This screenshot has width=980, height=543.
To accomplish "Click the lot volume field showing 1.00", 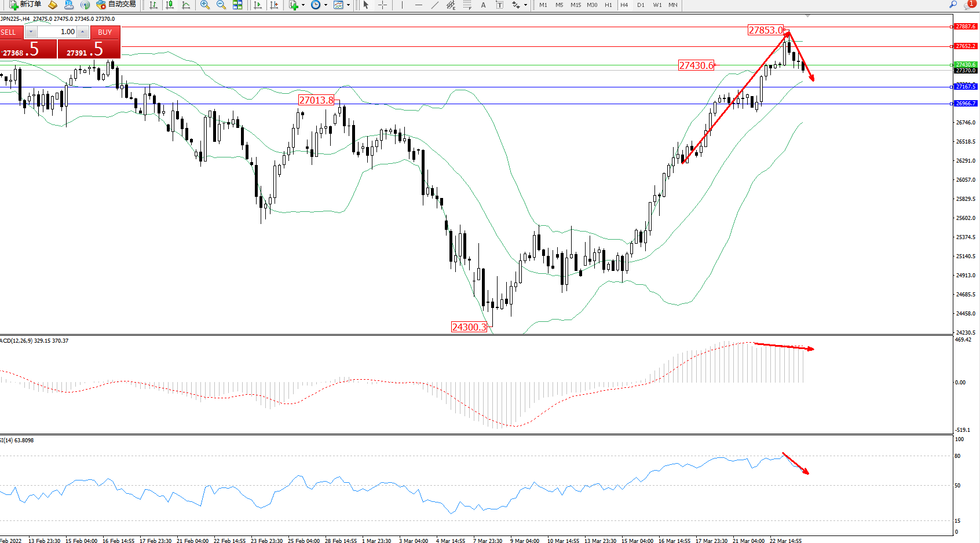I will (x=58, y=32).
